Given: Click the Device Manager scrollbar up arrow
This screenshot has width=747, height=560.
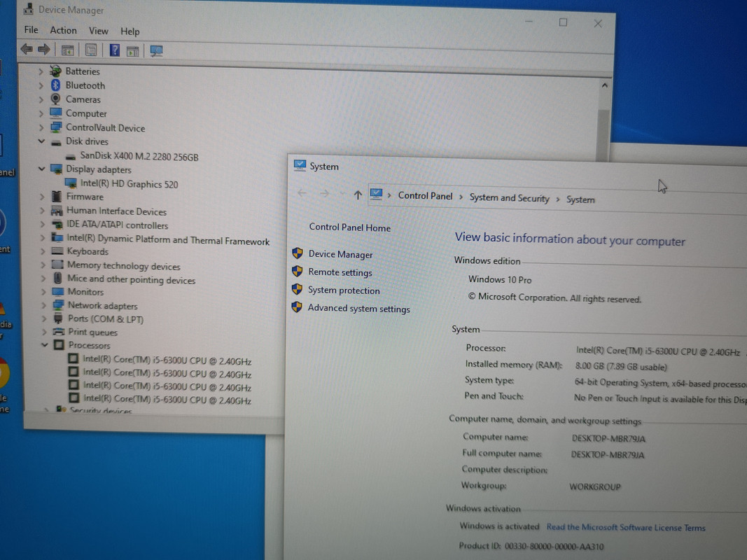Looking at the screenshot, I should click(x=605, y=85).
